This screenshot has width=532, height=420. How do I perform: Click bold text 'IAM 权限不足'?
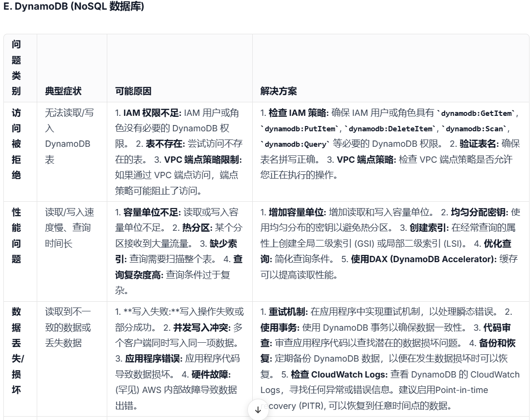click(151, 112)
